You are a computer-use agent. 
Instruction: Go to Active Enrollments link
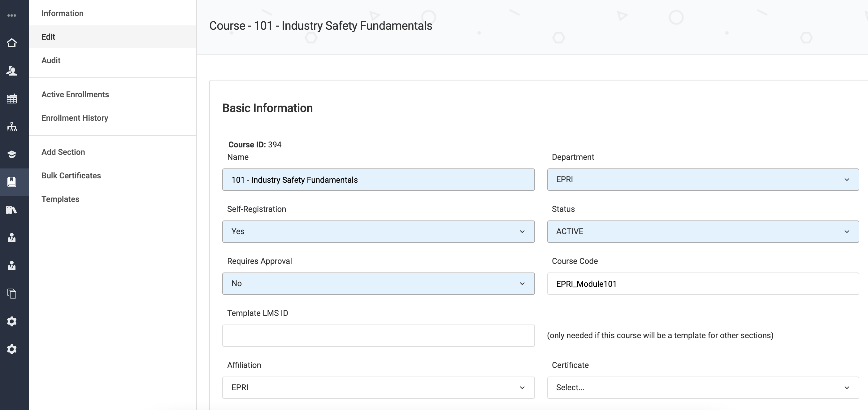(x=75, y=94)
